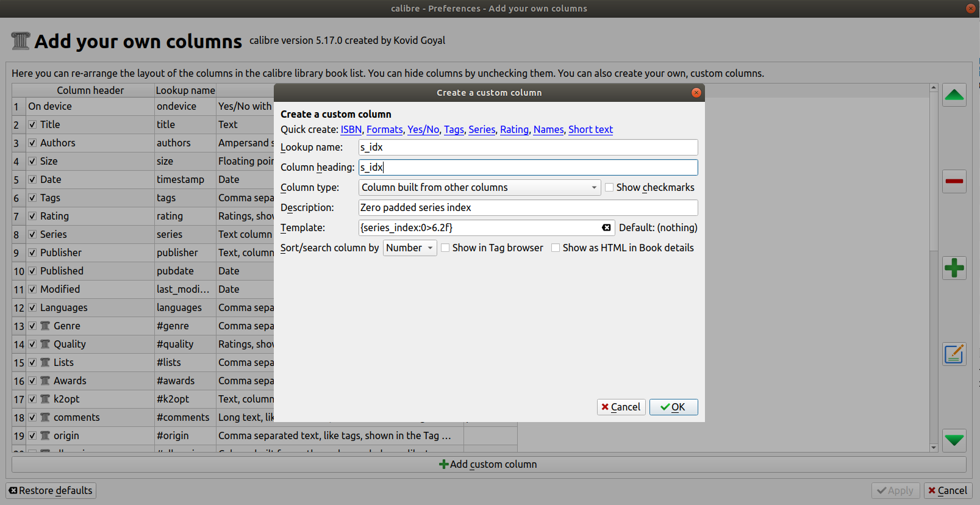Quick create a Yes/No column
The height and width of the screenshot is (505, 980).
423,129
